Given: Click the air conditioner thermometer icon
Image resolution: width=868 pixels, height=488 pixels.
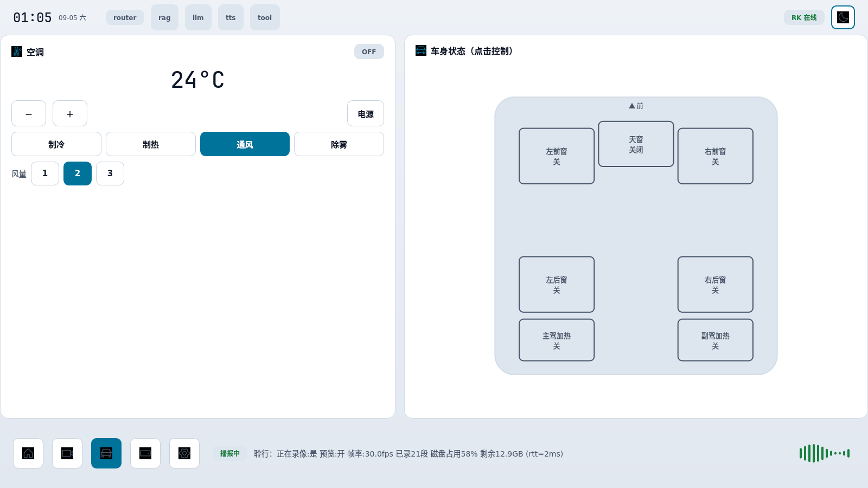Looking at the screenshot, I should click(x=17, y=52).
